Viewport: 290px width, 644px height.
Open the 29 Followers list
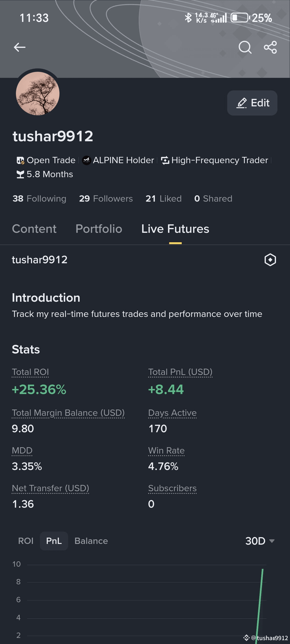coord(106,198)
